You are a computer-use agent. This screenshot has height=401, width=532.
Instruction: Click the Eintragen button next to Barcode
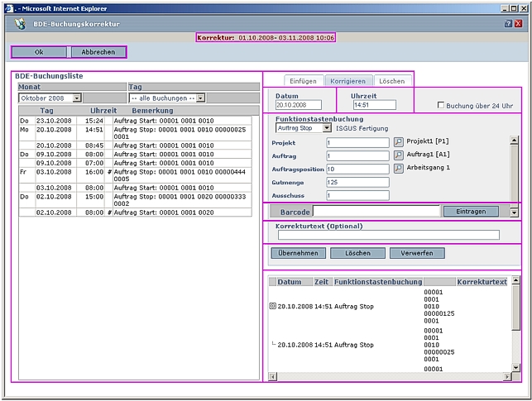point(471,212)
